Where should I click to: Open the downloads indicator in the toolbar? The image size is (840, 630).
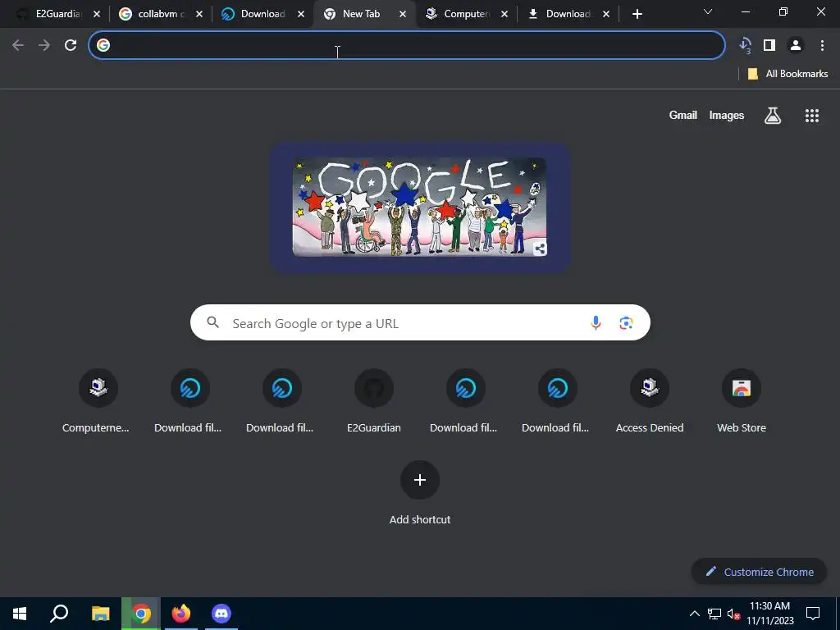point(745,46)
